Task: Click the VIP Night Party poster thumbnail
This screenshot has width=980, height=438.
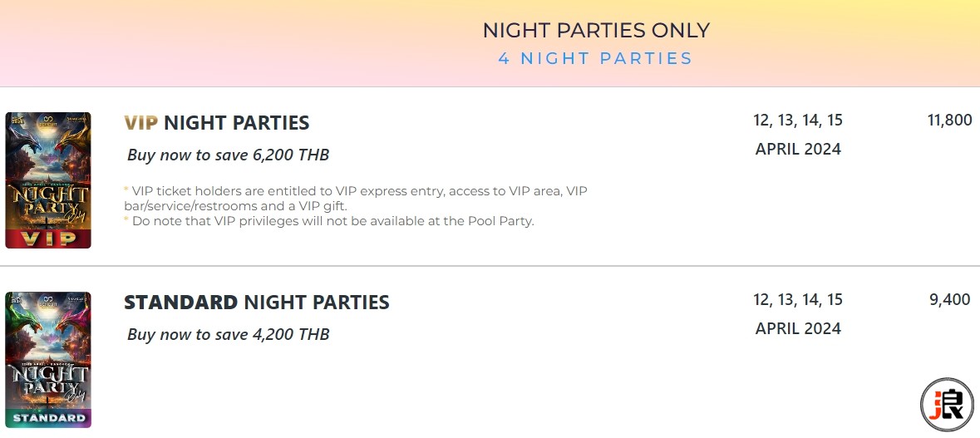Action: click(x=48, y=180)
